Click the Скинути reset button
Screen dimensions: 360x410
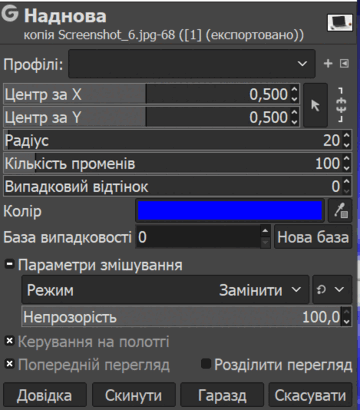[x=134, y=396]
